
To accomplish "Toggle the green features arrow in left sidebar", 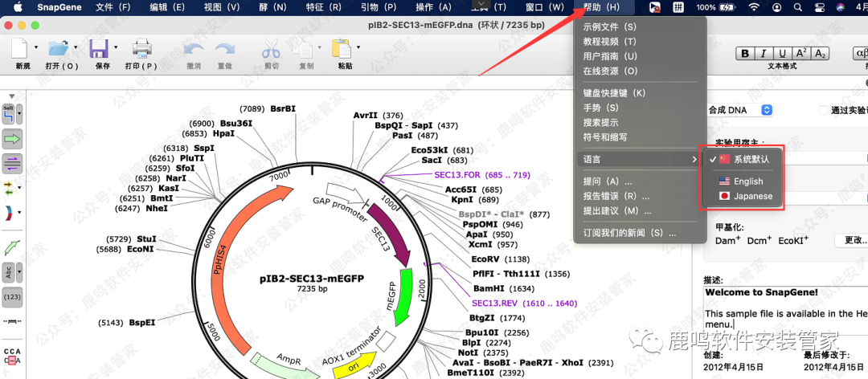I will tap(12, 139).
